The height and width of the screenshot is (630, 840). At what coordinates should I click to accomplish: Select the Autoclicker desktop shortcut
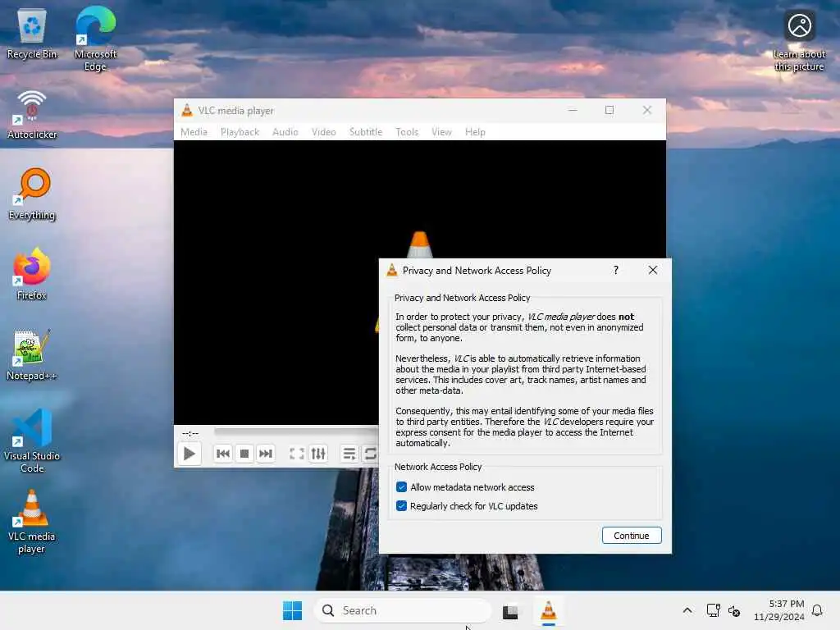tap(32, 115)
